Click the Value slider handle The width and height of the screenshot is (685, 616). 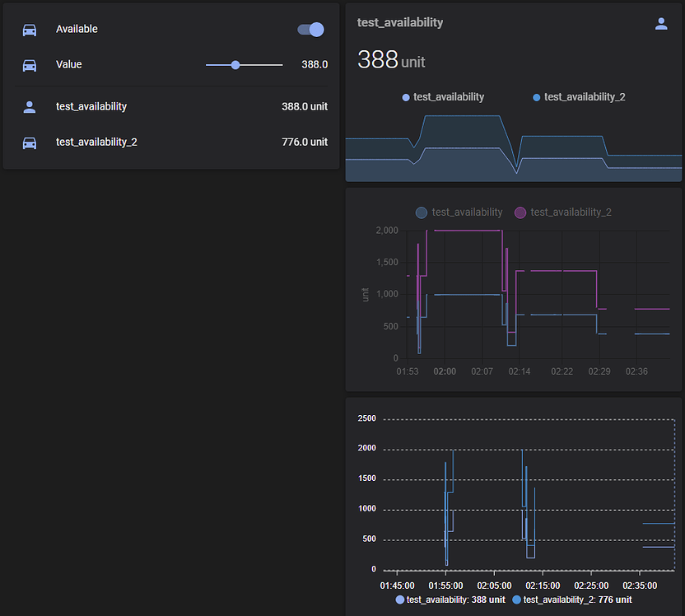[235, 65]
